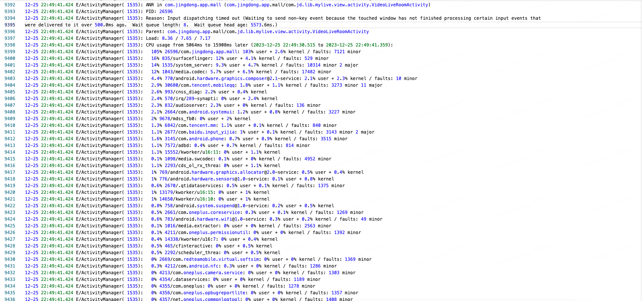Click 'faults: 3273 minor 11 major' text
The width and height of the screenshot is (644, 301).
tap(346, 85)
